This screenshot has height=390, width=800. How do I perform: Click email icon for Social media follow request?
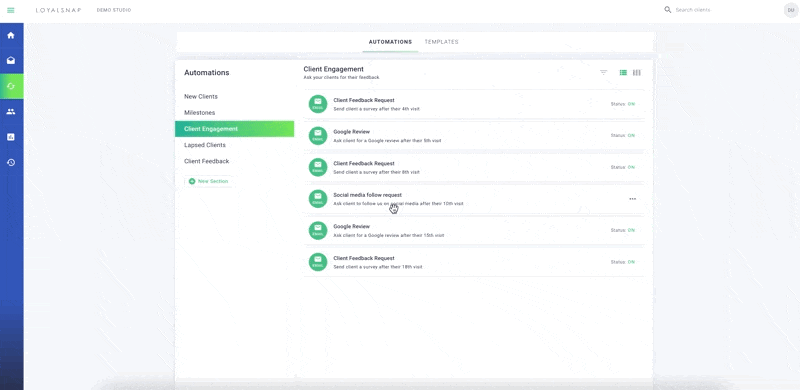coord(318,199)
